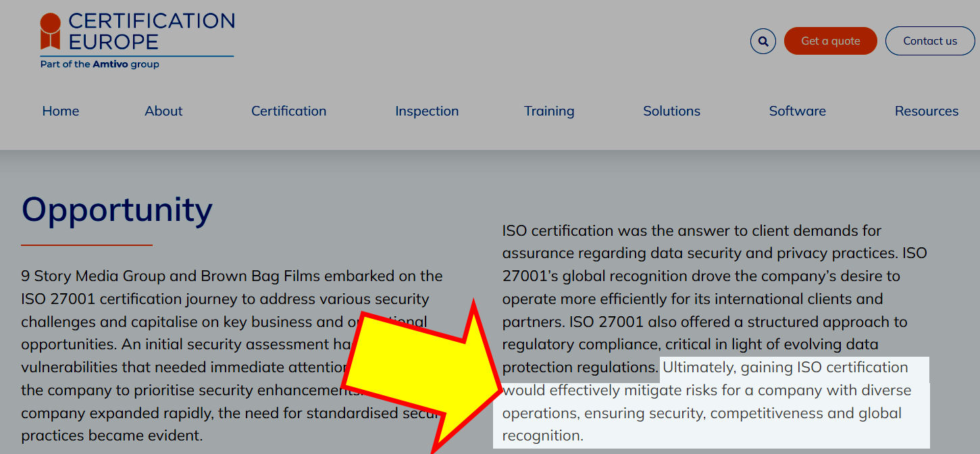Click the Contact us button
Image resolution: width=980 pixels, height=454 pixels.
pyautogui.click(x=930, y=41)
